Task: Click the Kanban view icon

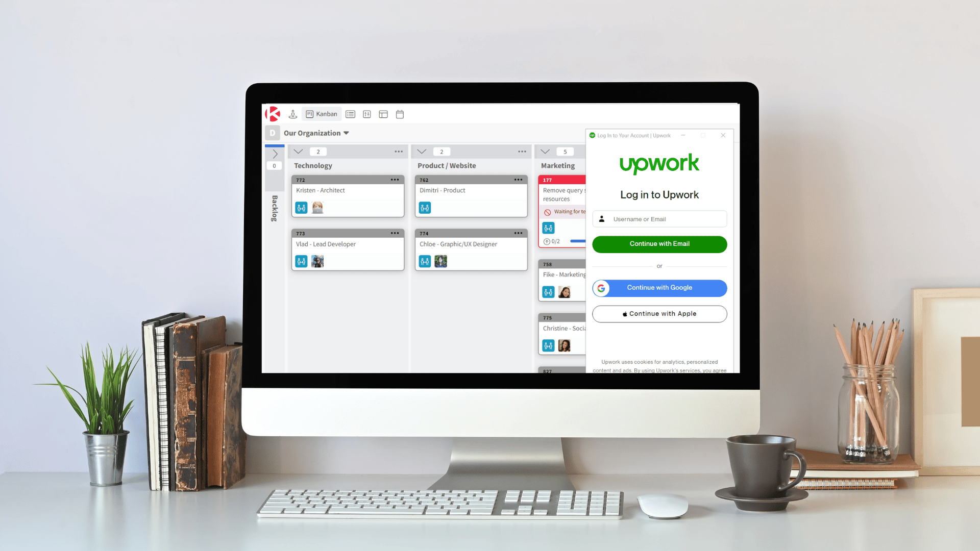Action: pyautogui.click(x=323, y=114)
